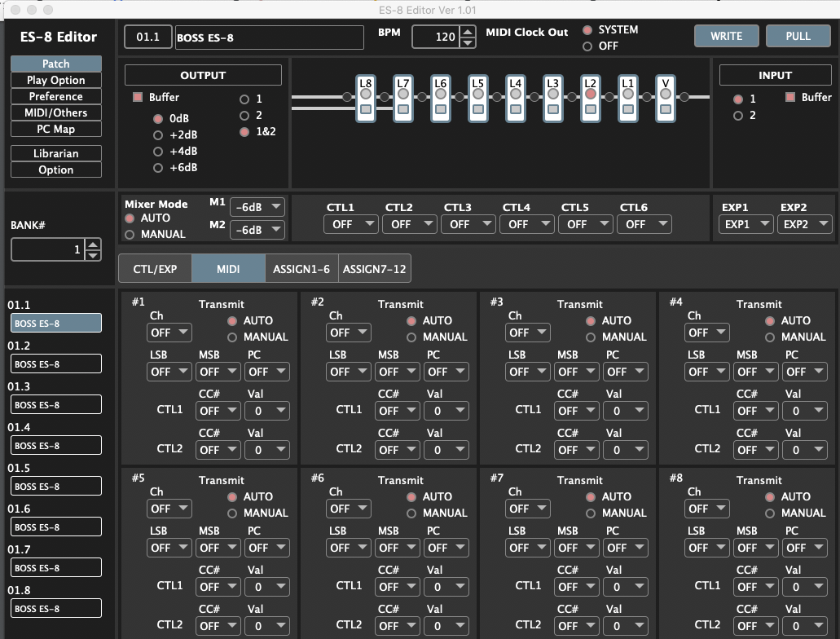Increase the BANK# number with up arrow
This screenshot has width=840, height=639.
(x=93, y=245)
